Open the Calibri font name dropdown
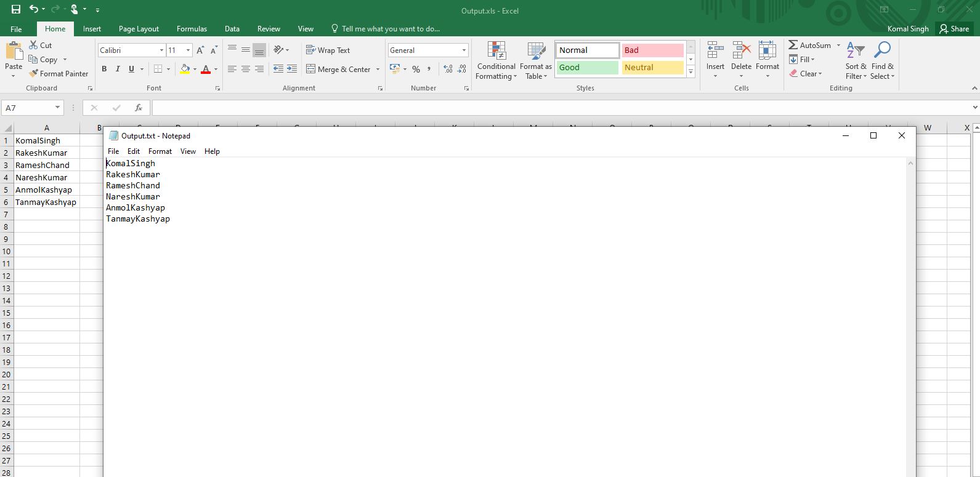This screenshot has width=980, height=477. point(161,50)
